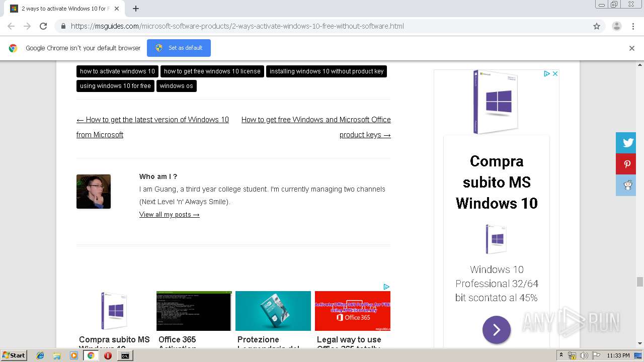Click the show desktop button in tray
Viewport: 644px width, 362px height.
click(x=639, y=355)
